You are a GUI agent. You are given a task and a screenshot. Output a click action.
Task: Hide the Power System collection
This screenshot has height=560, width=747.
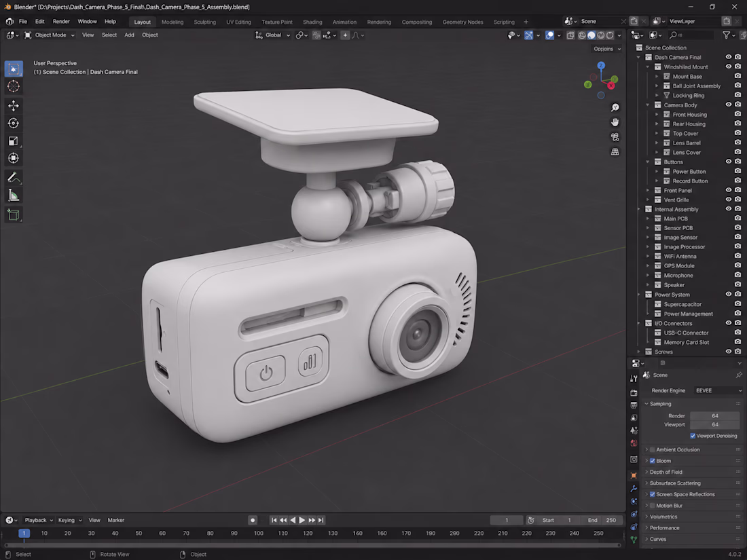729,295
